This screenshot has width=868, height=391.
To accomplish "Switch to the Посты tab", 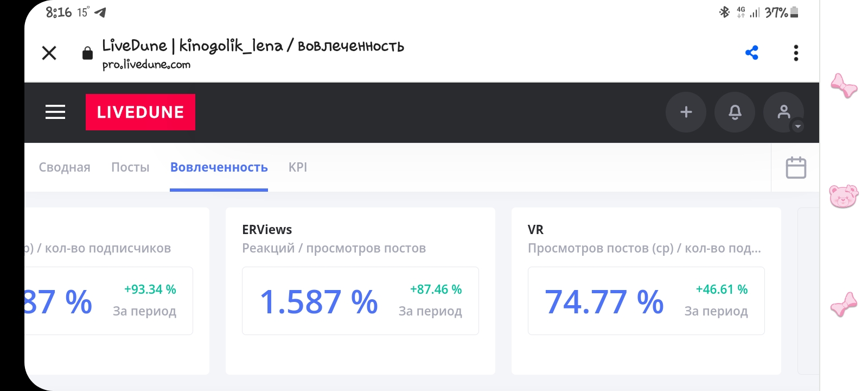I will pyautogui.click(x=130, y=167).
